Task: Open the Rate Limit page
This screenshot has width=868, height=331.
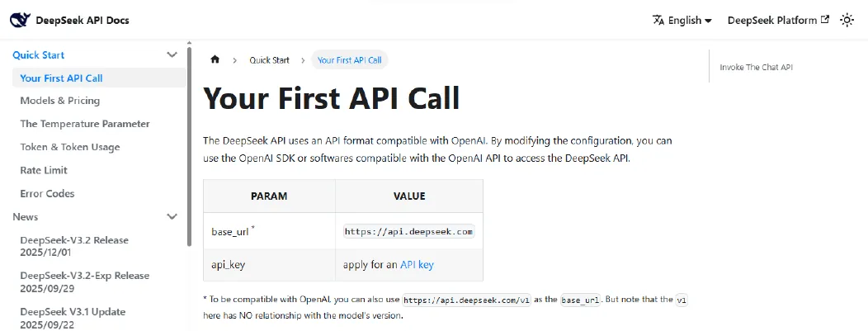Action: 44,171
